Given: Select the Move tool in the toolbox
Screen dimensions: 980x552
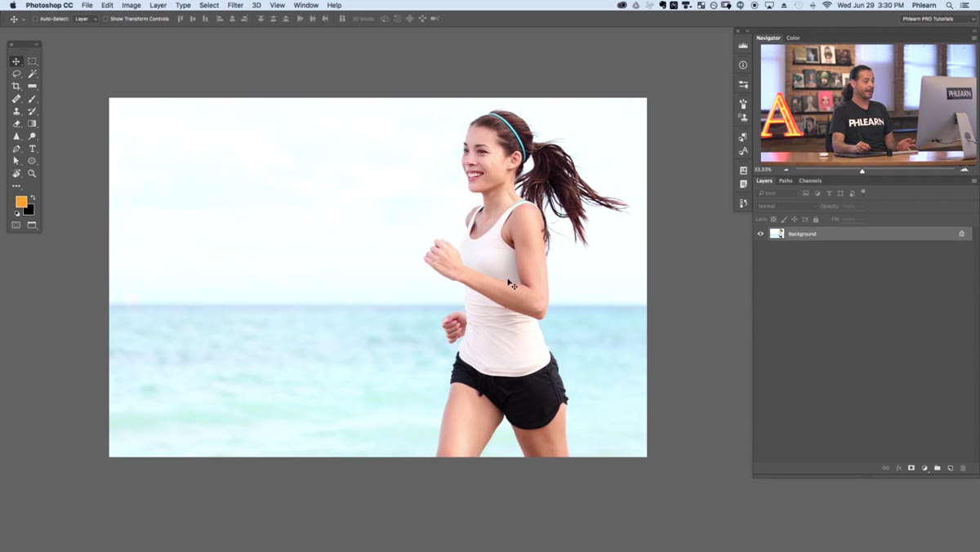Looking at the screenshot, I should pos(16,61).
